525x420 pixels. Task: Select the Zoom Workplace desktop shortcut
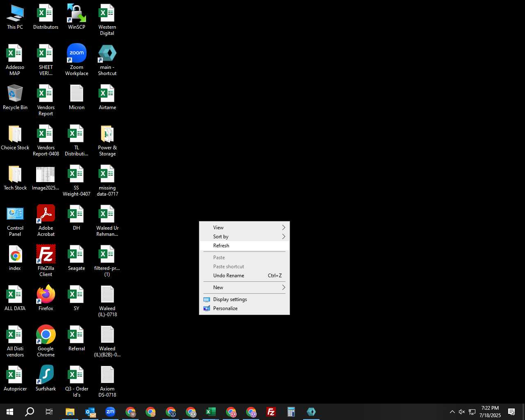click(x=77, y=60)
